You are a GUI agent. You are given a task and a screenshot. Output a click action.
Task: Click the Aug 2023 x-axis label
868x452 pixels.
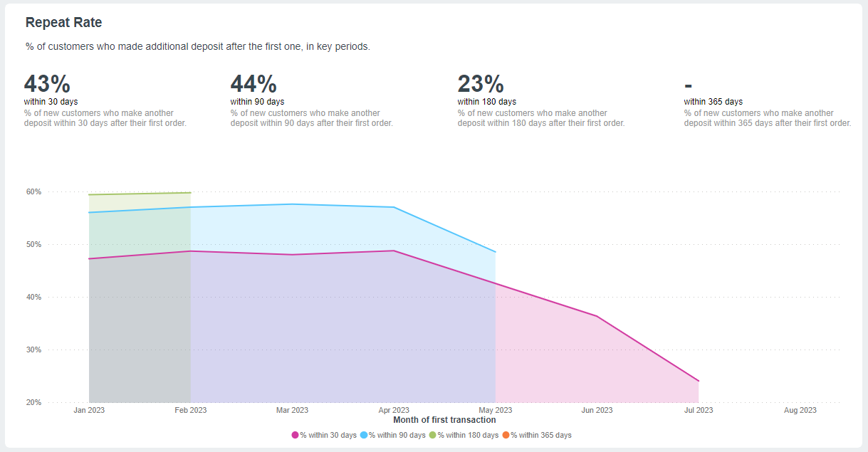tap(800, 410)
